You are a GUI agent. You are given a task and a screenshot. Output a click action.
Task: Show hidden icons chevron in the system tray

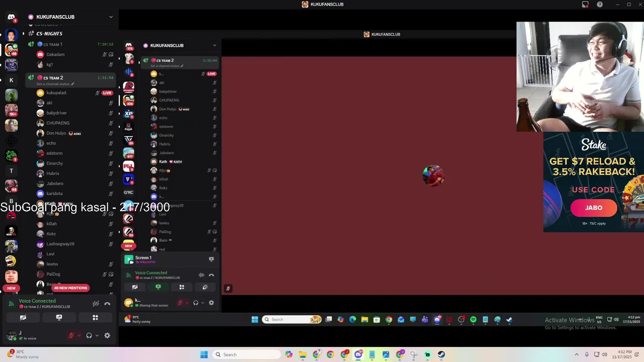[x=577, y=354]
